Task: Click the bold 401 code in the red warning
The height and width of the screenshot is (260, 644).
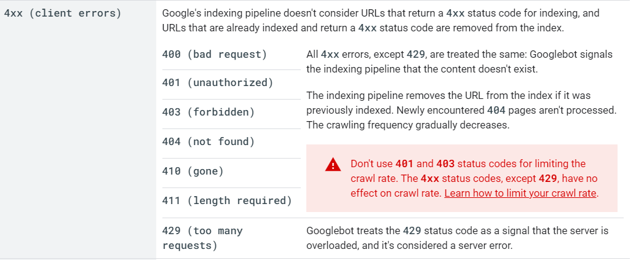Action: [404, 163]
